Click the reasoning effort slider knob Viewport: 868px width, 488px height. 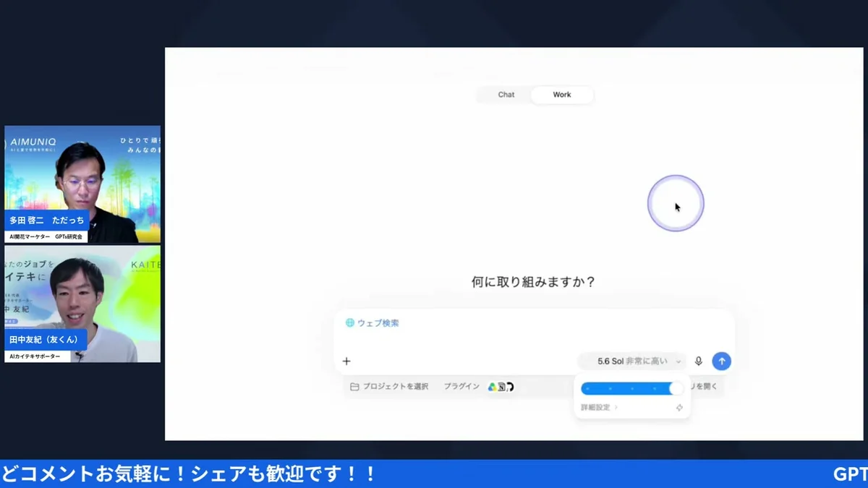pyautogui.click(x=676, y=389)
